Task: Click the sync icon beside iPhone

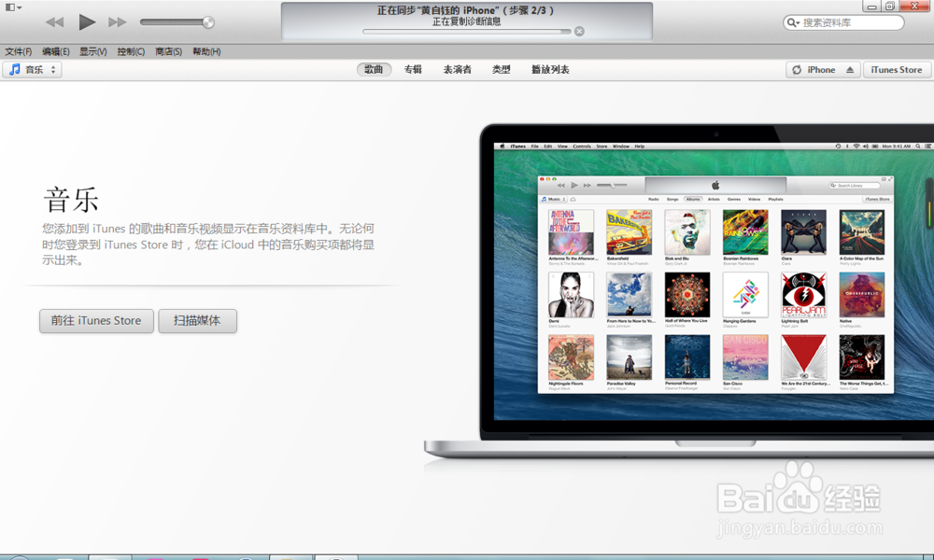Action: click(797, 70)
